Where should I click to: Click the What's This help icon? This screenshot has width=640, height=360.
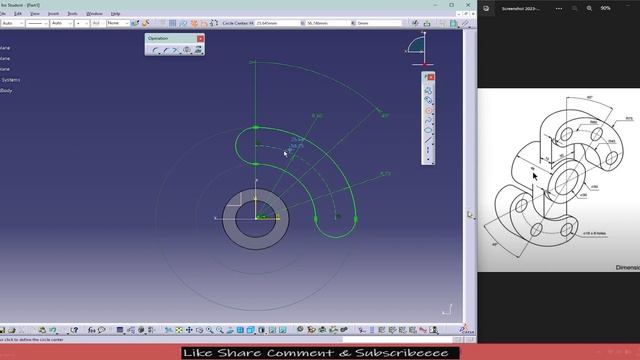pyautogui.click(x=74, y=330)
